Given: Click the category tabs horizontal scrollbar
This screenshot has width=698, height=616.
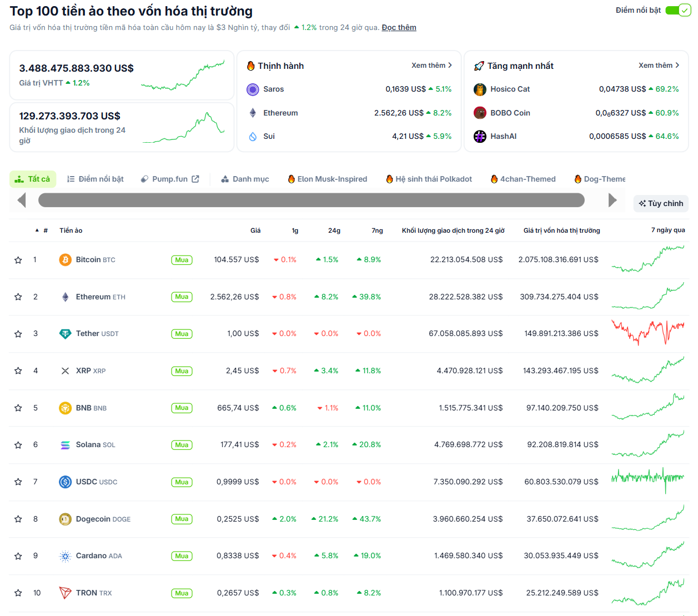Looking at the screenshot, I should (311, 200).
